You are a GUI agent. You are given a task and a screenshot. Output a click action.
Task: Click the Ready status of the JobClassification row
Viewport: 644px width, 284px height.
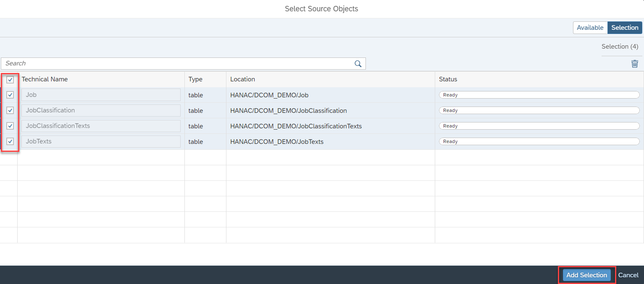(x=539, y=110)
